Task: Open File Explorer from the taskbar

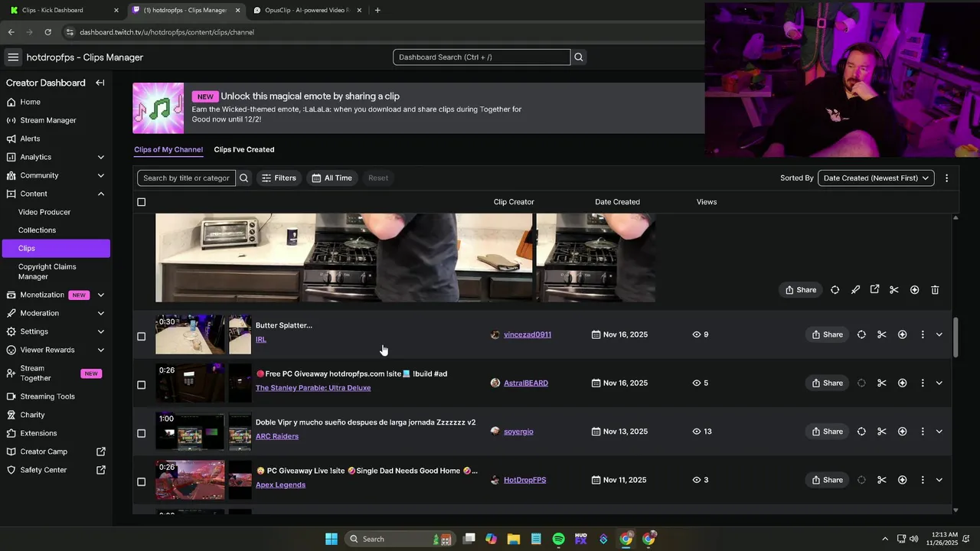Action: click(x=513, y=539)
